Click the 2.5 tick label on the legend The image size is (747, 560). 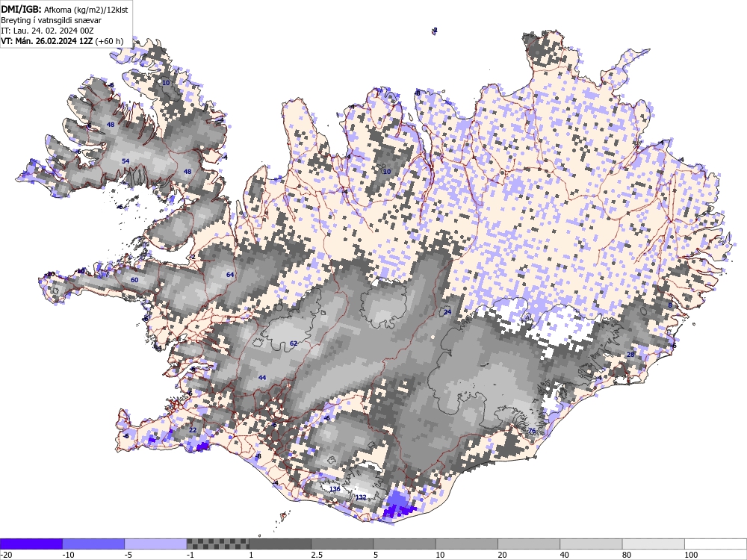[317, 555]
